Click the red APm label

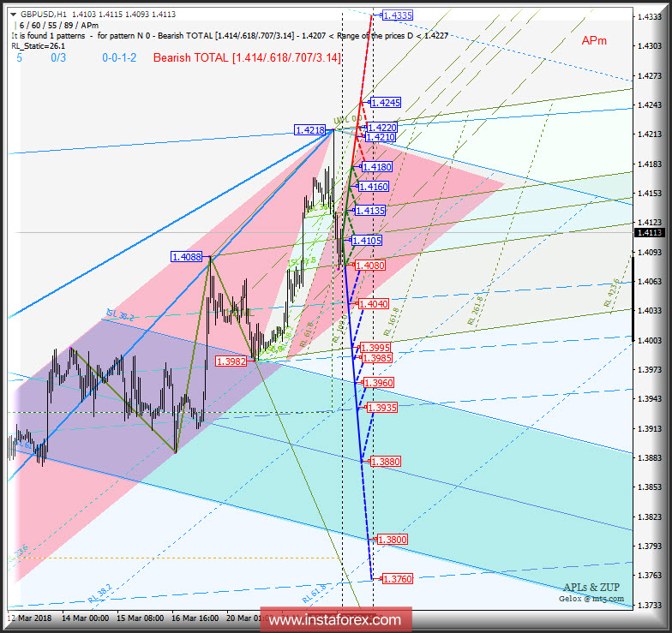tap(594, 41)
